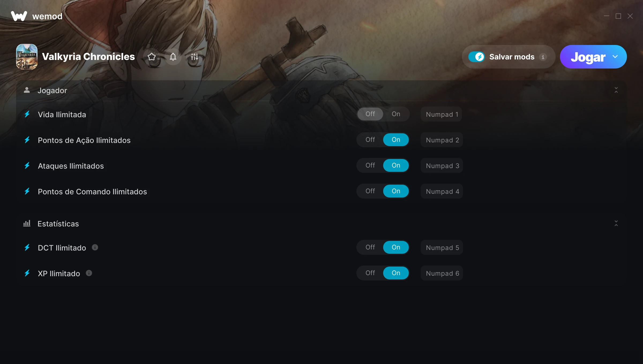Screen dimensions: 643x364
Task: Change the Numpad 4 hotkey
Action: [x=442, y=191]
